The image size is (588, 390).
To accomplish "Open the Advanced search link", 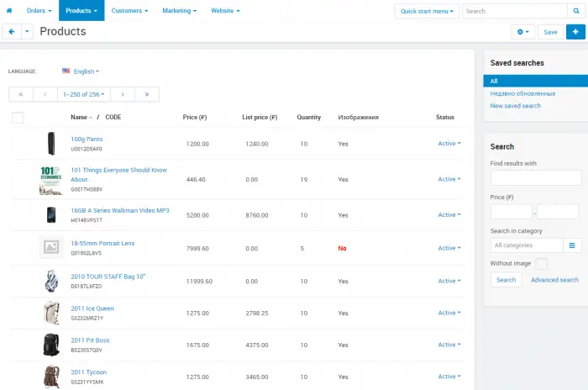I will tap(554, 280).
